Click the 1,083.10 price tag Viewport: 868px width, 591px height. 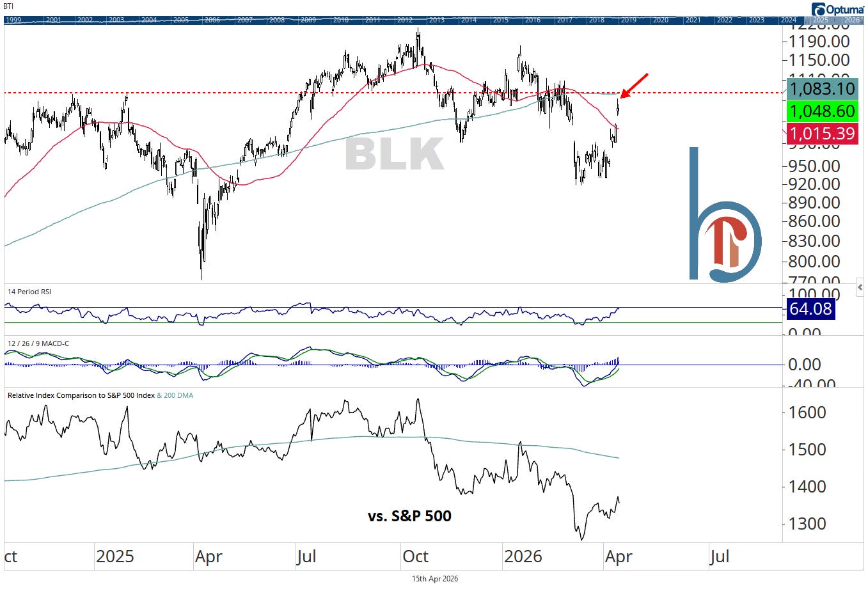822,88
